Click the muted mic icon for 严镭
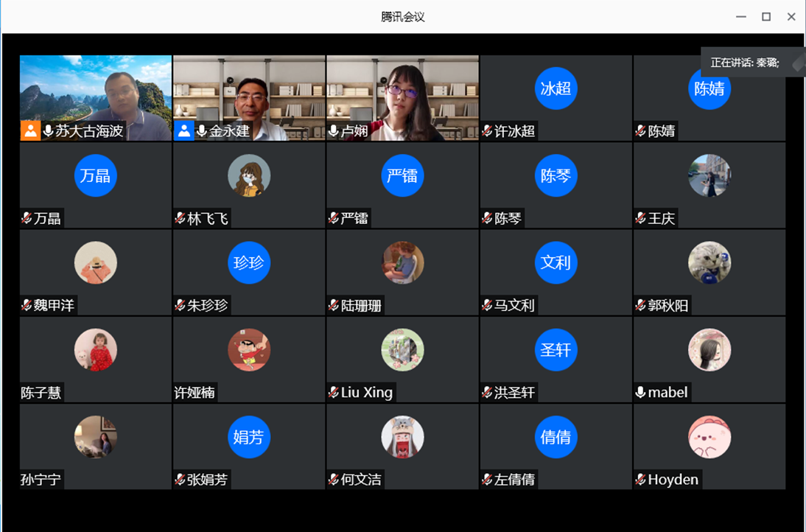The width and height of the screenshot is (806, 532). pyautogui.click(x=334, y=218)
